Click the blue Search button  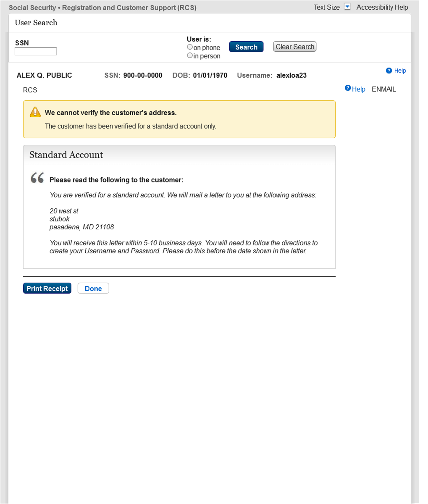[x=246, y=47]
